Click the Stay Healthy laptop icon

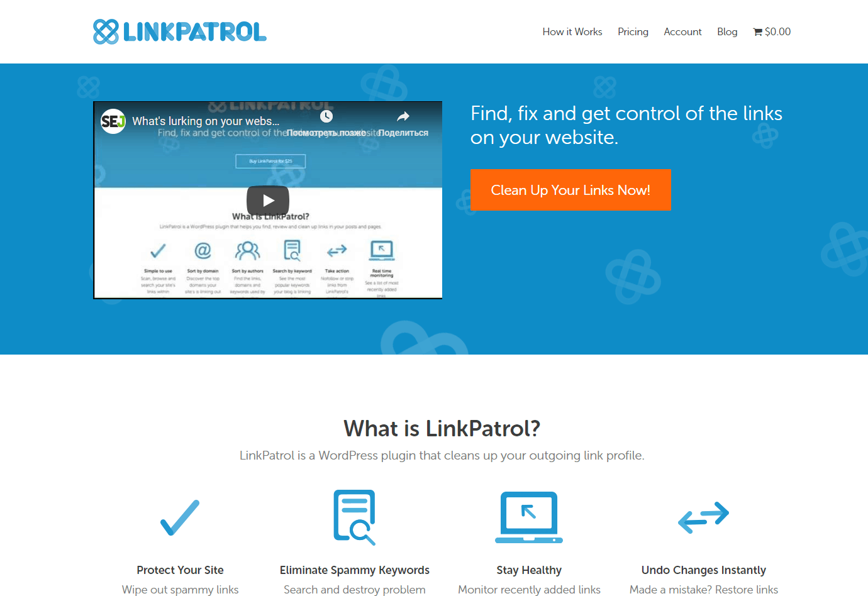click(529, 517)
